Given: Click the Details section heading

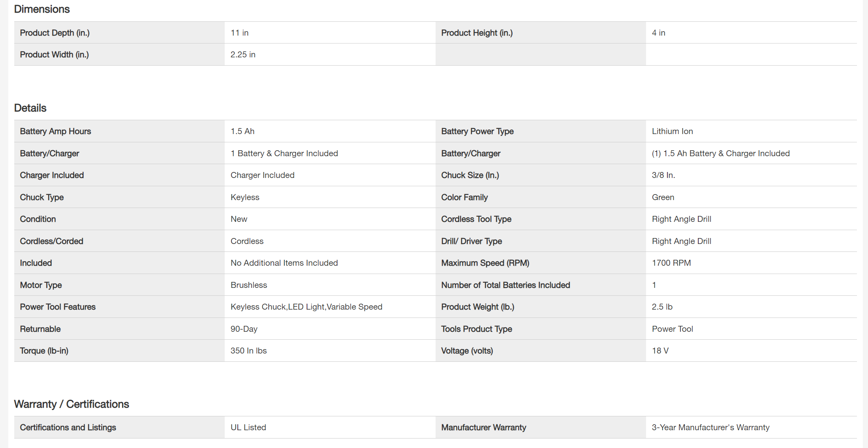Looking at the screenshot, I should pos(30,108).
